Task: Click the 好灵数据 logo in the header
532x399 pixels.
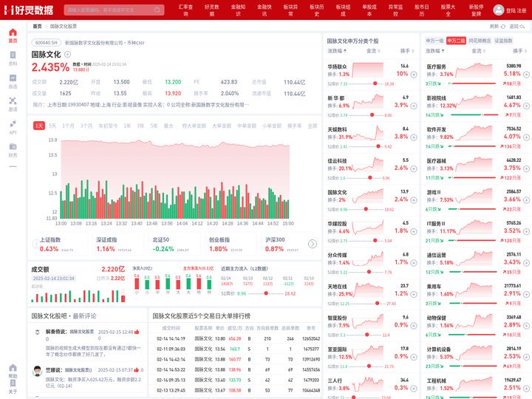Action: [x=29, y=10]
